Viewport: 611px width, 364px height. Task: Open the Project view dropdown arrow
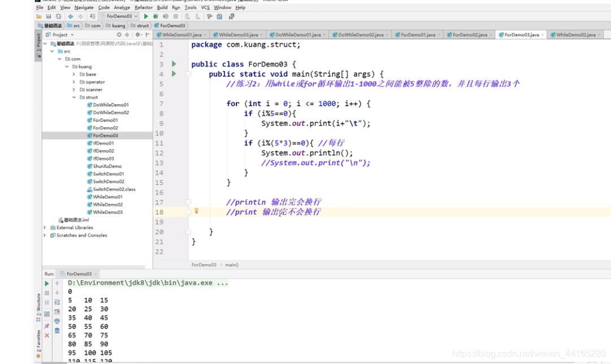point(72,35)
